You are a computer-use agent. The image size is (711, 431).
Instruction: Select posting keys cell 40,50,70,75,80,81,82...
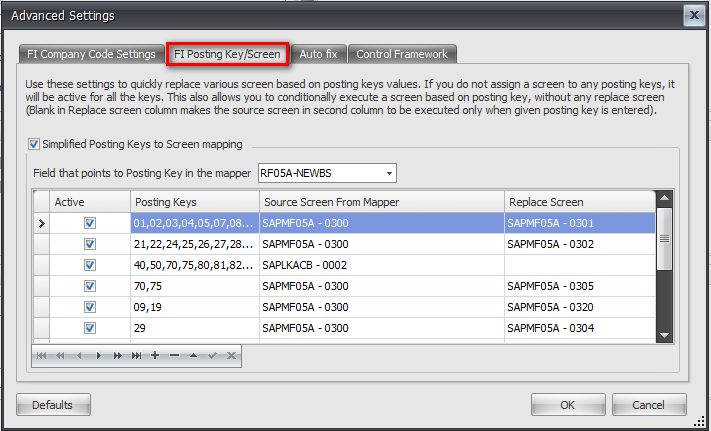click(195, 265)
